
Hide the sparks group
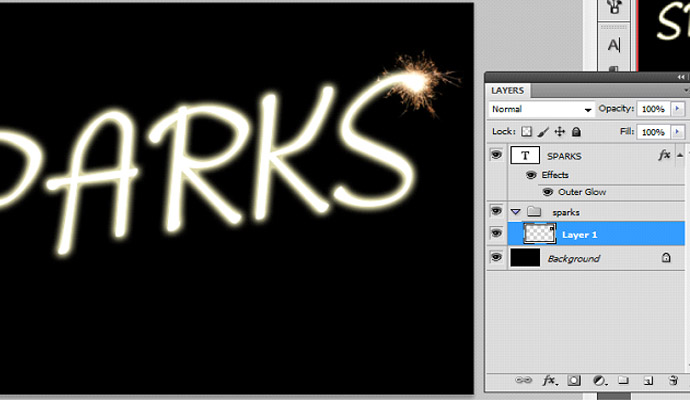click(496, 211)
